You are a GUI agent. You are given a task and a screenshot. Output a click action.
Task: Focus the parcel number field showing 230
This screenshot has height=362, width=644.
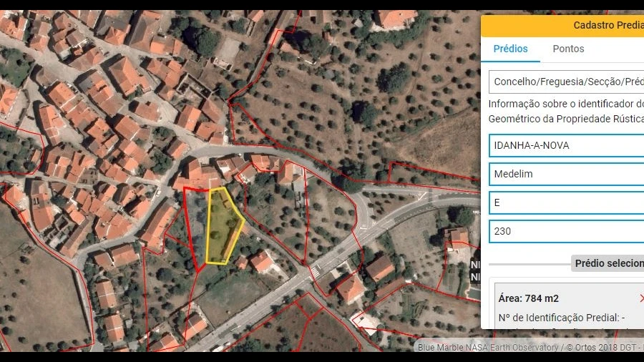coord(565,231)
